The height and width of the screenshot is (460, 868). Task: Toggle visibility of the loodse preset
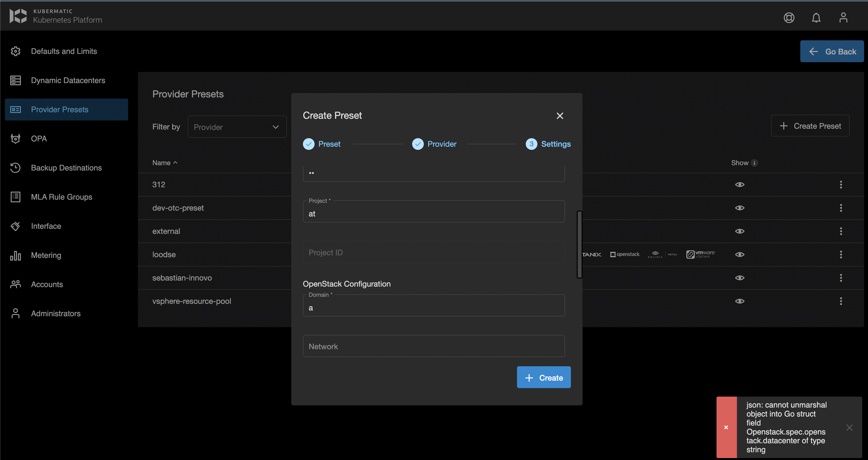point(740,254)
